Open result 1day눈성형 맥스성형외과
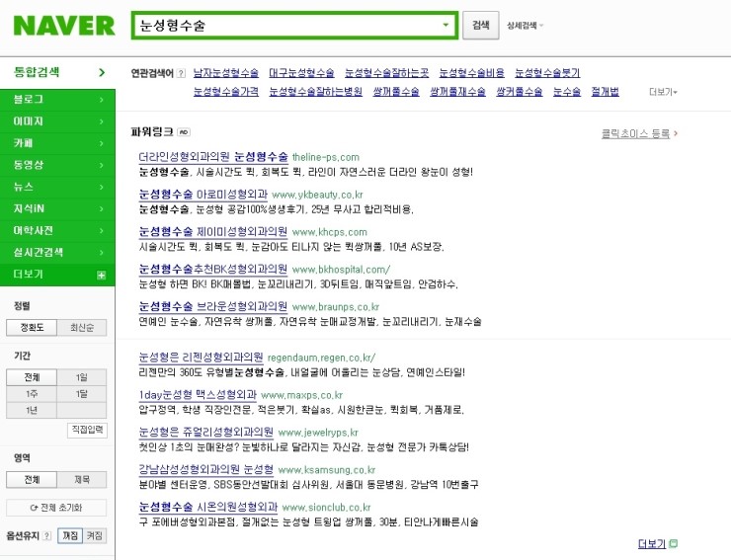Image resolution: width=731 pixels, height=560 pixels. pyautogui.click(x=198, y=394)
